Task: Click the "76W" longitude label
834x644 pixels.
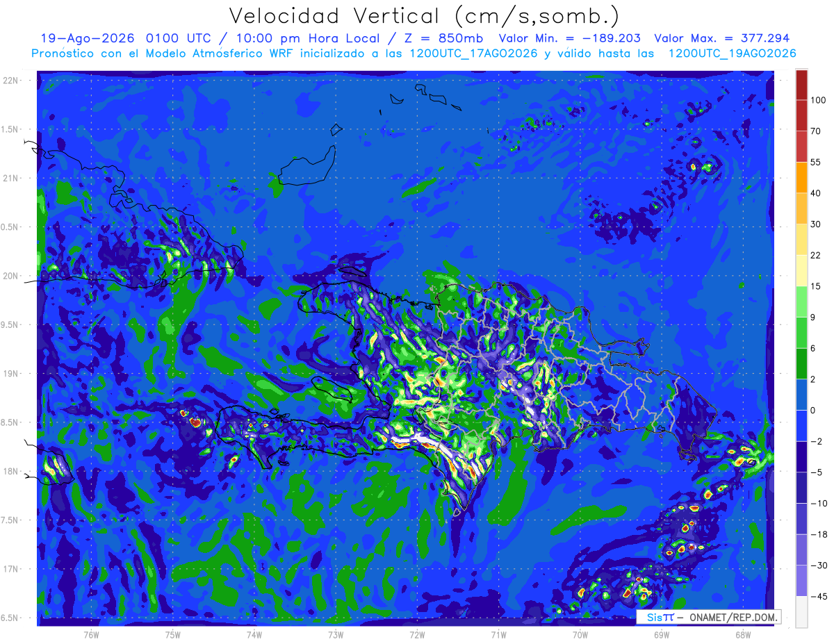Action: point(92,634)
